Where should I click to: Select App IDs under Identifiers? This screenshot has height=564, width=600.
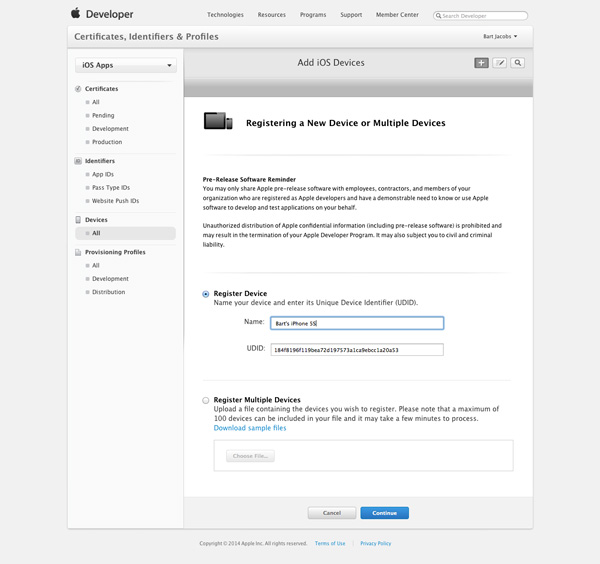coord(103,174)
